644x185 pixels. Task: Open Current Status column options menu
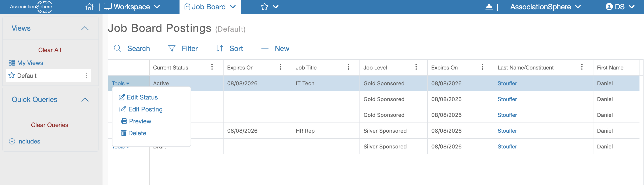212,67
